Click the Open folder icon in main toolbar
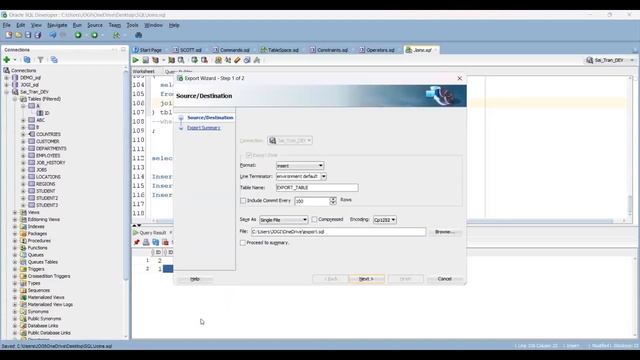Image resolution: width=640 pixels, height=360 pixels. pyautogui.click(x=18, y=35)
